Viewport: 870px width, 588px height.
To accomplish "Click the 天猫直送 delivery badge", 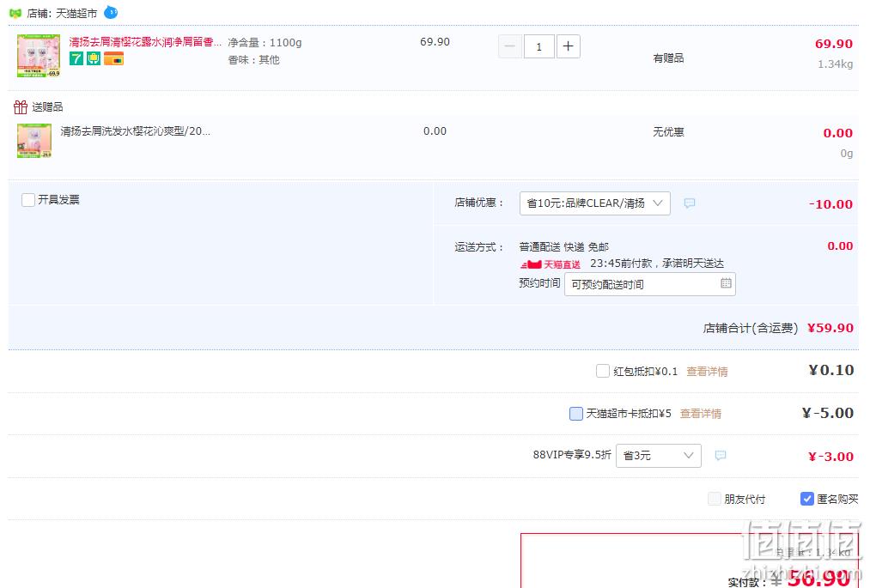I will (x=551, y=264).
